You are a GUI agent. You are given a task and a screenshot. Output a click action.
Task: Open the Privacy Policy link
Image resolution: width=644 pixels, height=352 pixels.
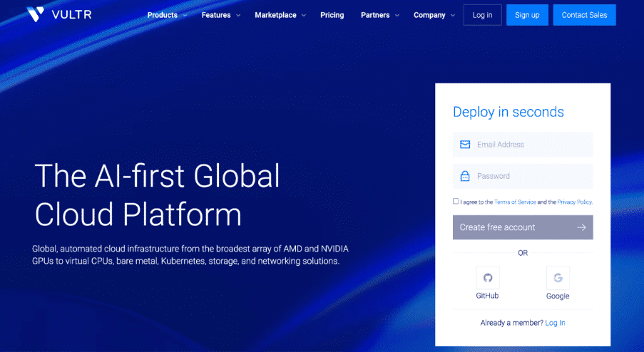tap(575, 202)
